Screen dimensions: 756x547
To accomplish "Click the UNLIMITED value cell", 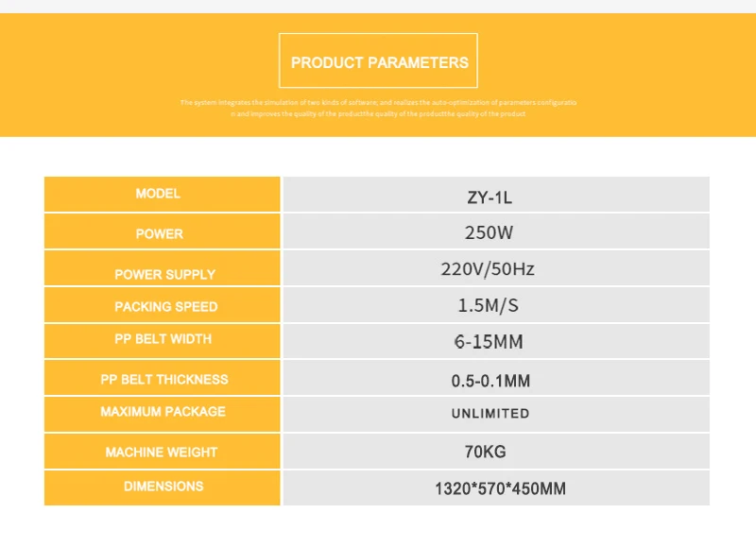I will (x=496, y=414).
